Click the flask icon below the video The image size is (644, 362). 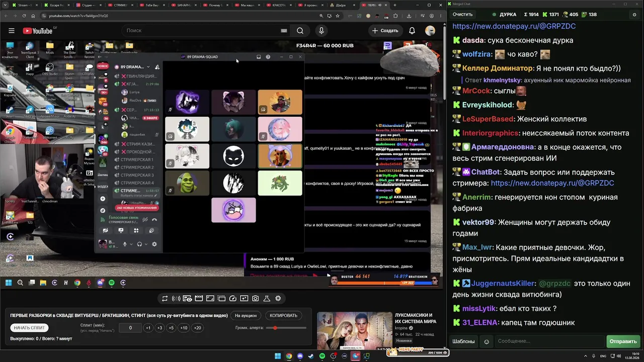[267, 299]
